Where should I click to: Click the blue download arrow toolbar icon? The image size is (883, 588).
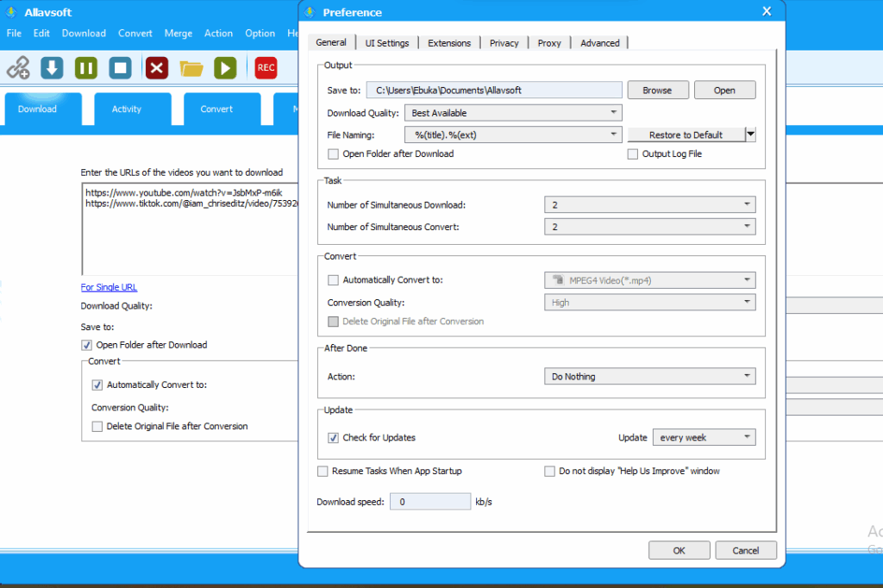point(53,67)
